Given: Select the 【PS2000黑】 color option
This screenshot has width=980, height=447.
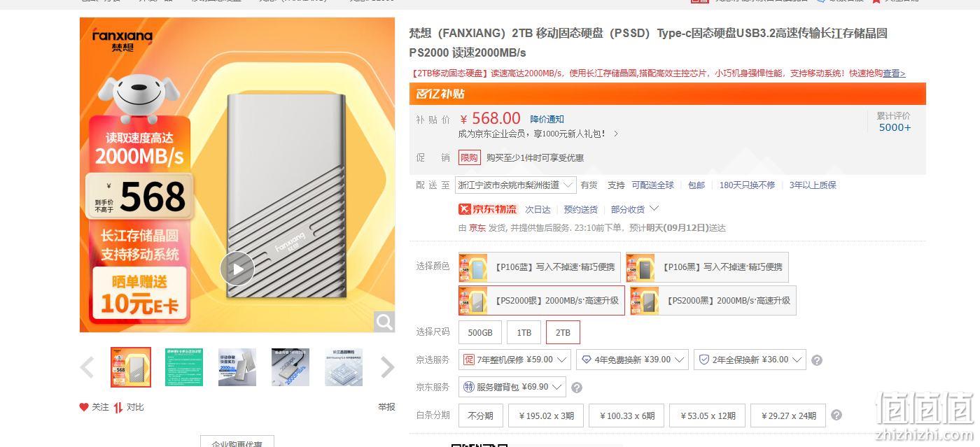Looking at the screenshot, I should [x=713, y=301].
